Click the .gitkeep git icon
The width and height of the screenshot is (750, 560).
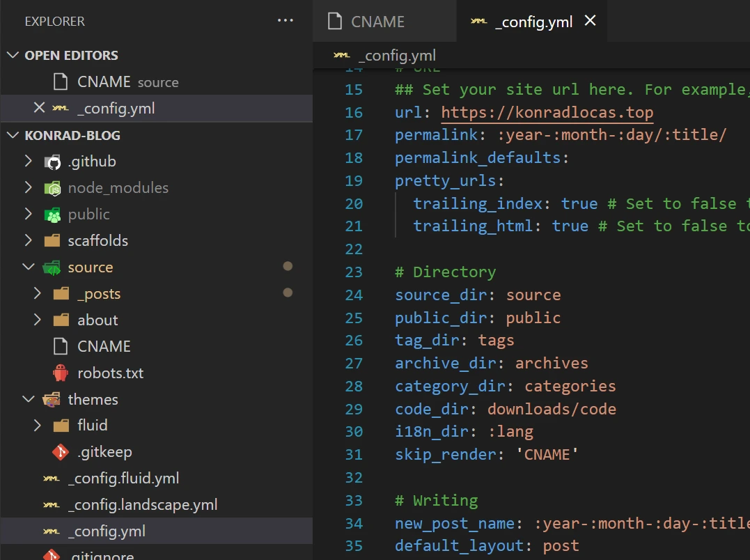click(61, 452)
